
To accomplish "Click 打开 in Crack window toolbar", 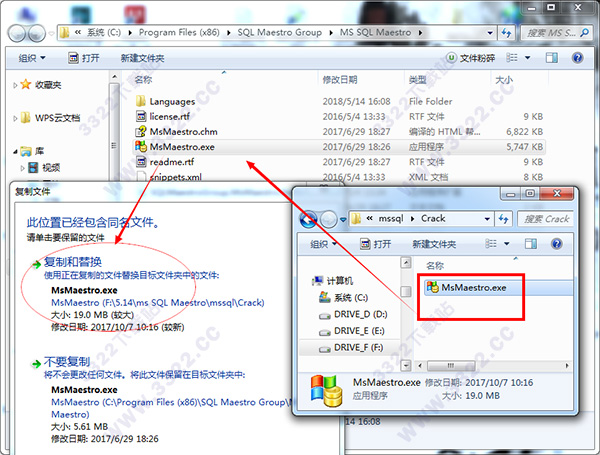I will coord(376,244).
